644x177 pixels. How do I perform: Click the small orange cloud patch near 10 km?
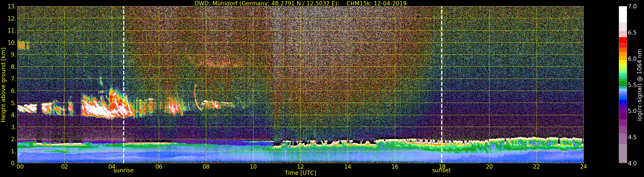tap(23, 45)
